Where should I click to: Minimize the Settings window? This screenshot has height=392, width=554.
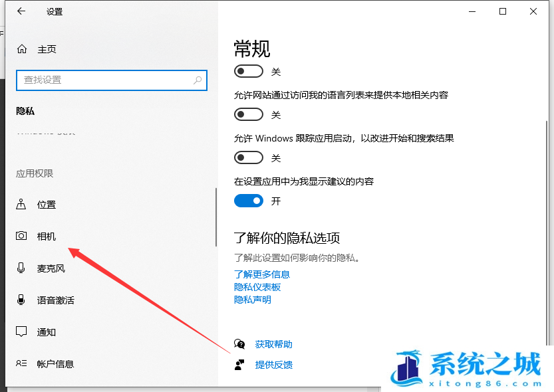pos(472,11)
